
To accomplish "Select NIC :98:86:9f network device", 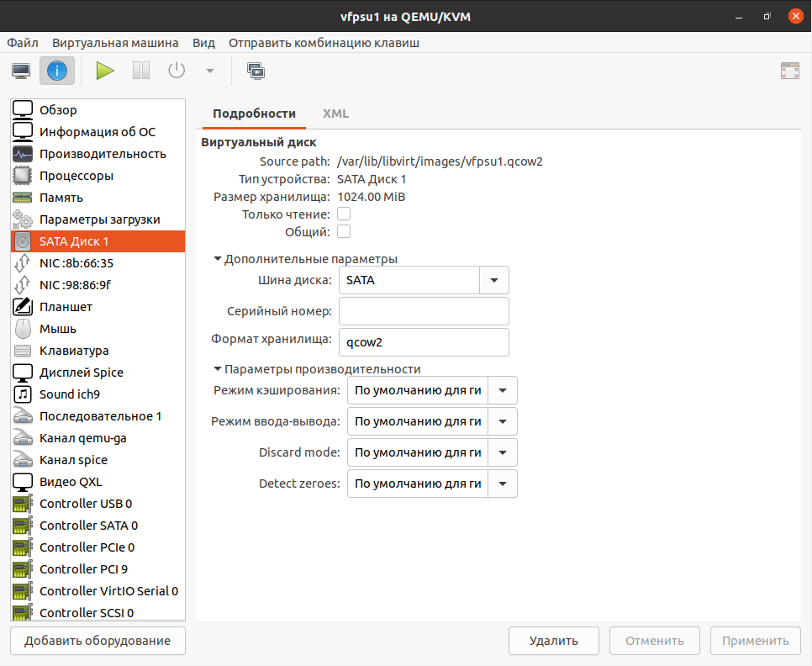I will point(98,285).
